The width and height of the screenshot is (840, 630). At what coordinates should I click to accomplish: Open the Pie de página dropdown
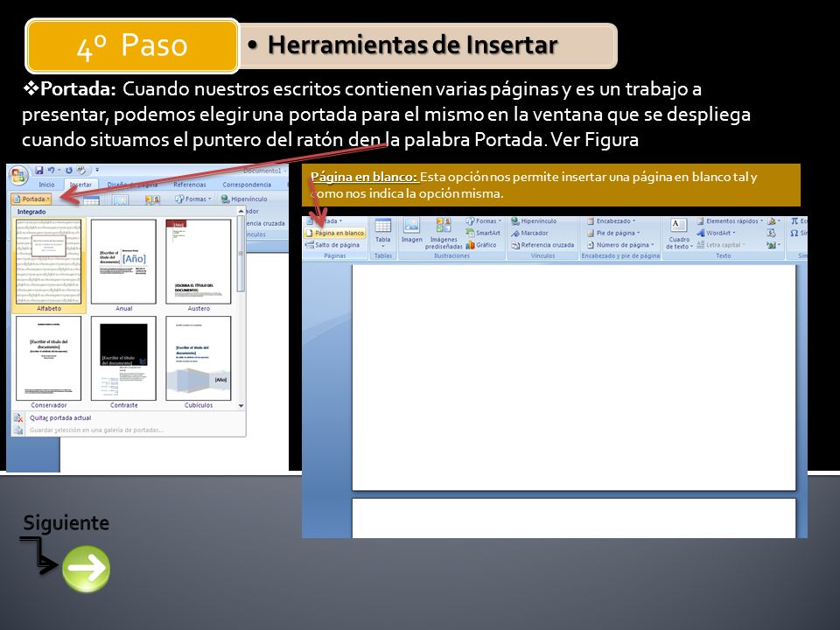[x=613, y=233]
